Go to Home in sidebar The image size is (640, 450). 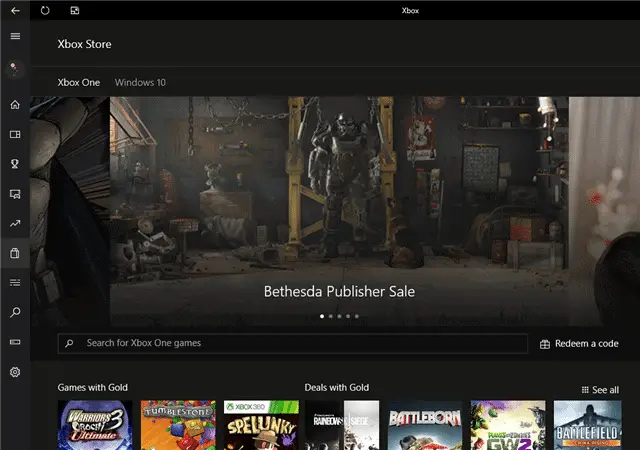(15, 105)
